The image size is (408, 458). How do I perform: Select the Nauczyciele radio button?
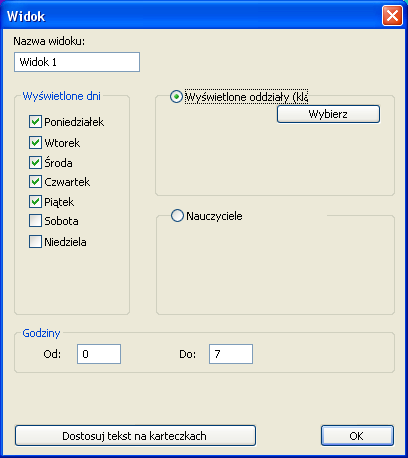click(177, 216)
